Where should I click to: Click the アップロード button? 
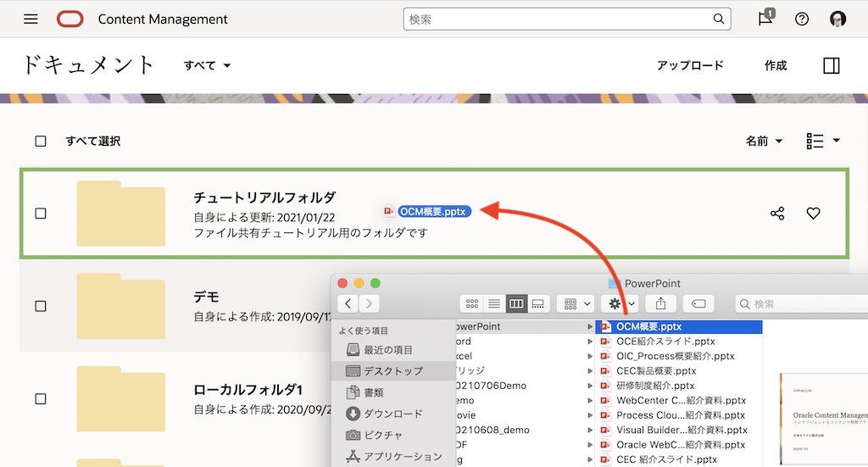pos(690,65)
